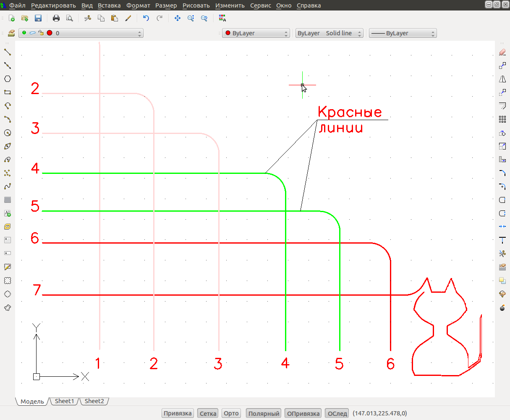Toggle the Сетка grid mode

[208, 414]
